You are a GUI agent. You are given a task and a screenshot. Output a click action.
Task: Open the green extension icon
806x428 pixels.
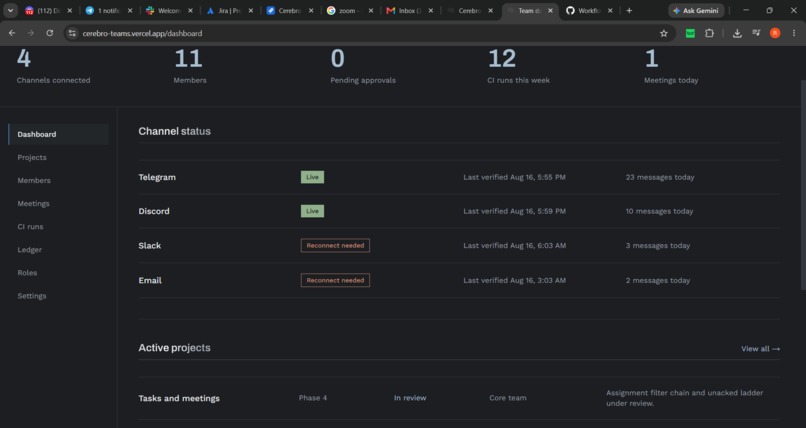point(690,33)
